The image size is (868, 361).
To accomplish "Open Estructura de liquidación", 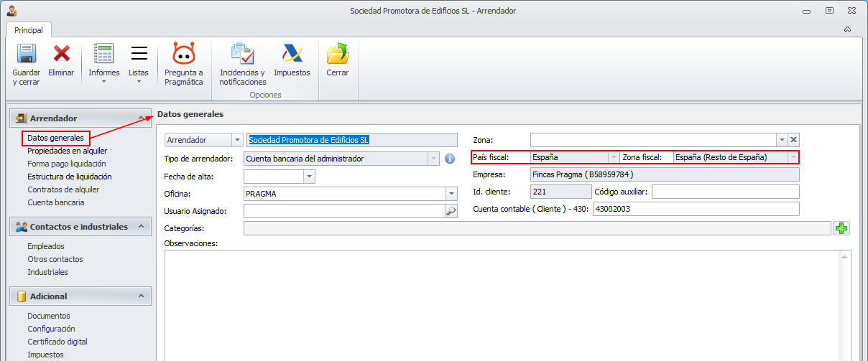I will point(70,177).
